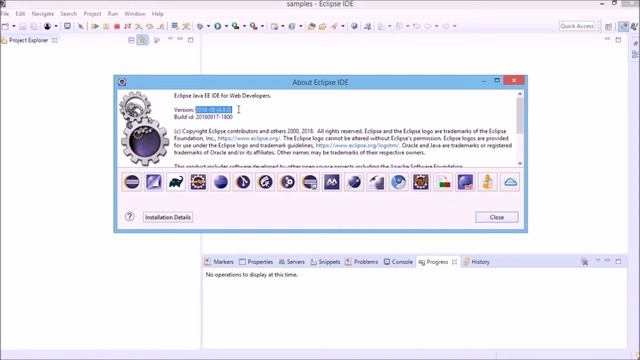640x360 pixels.
Task: Switch to the Servers tab
Action: coord(291,262)
